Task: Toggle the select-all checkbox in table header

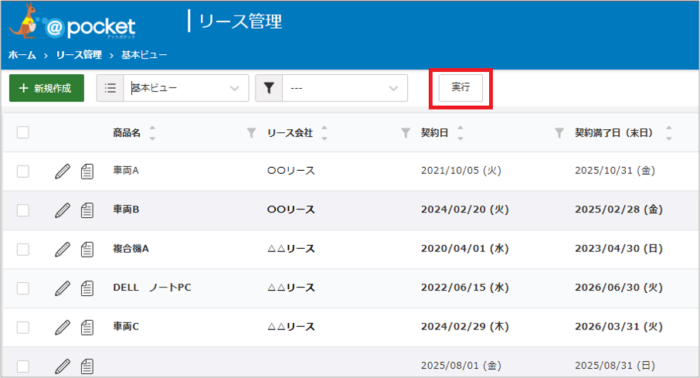Action: coord(23,133)
